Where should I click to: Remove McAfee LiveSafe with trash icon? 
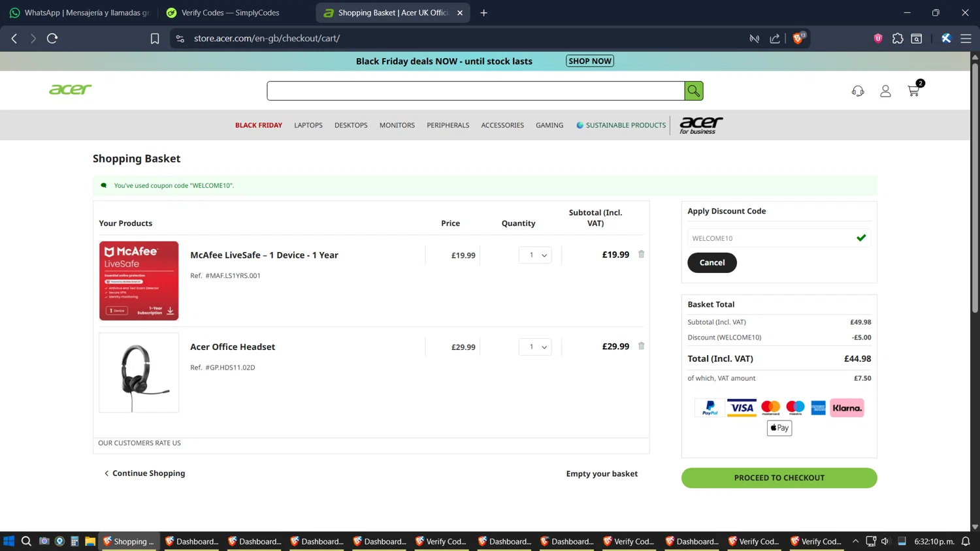click(x=641, y=255)
